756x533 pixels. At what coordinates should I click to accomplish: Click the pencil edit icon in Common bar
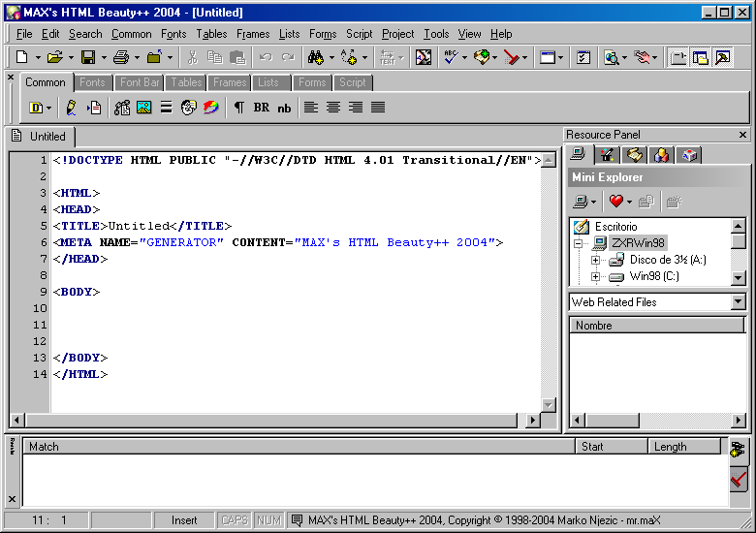point(71,107)
